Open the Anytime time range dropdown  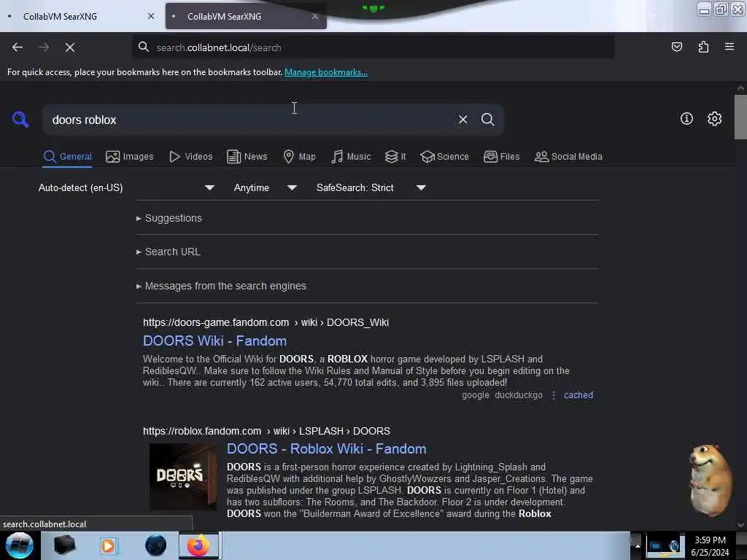click(266, 187)
